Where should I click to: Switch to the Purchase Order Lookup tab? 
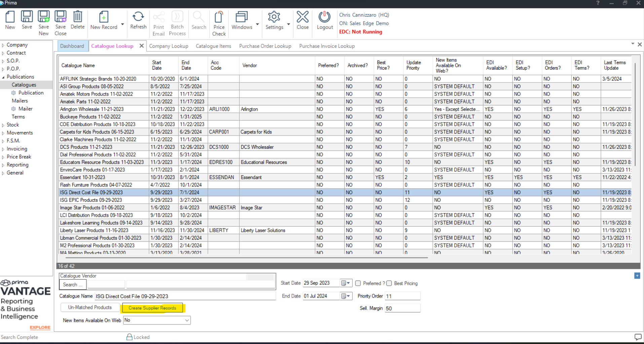(265, 46)
